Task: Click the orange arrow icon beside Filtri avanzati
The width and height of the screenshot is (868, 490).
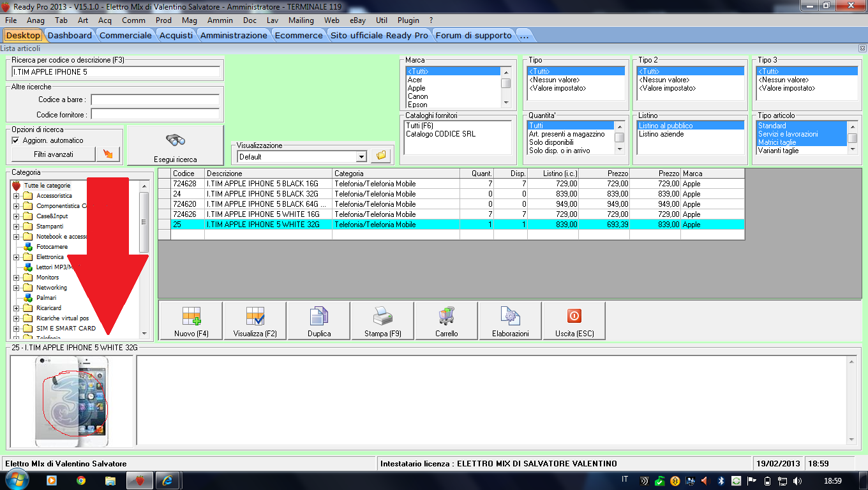Action: [x=108, y=154]
